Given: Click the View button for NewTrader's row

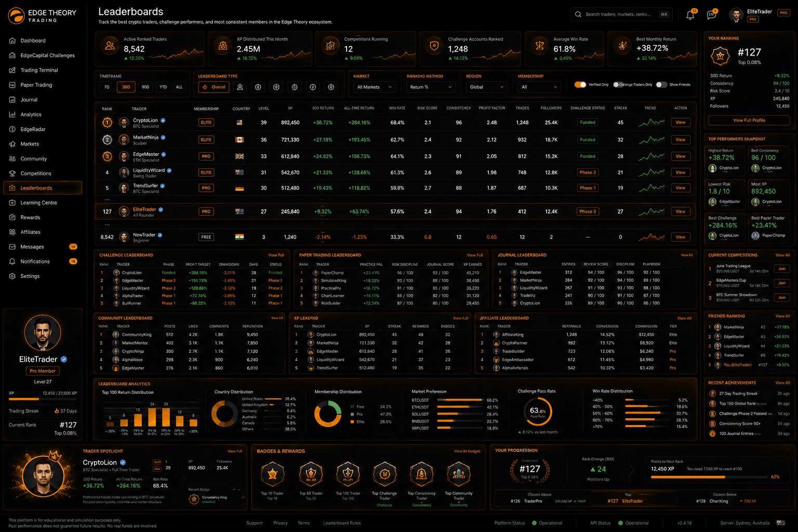Looking at the screenshot, I should pos(681,237).
